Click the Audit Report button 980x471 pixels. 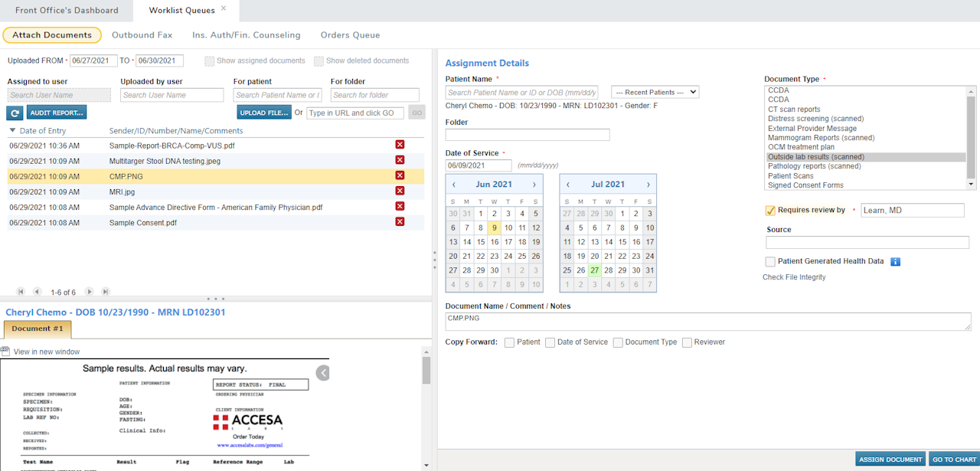click(56, 113)
